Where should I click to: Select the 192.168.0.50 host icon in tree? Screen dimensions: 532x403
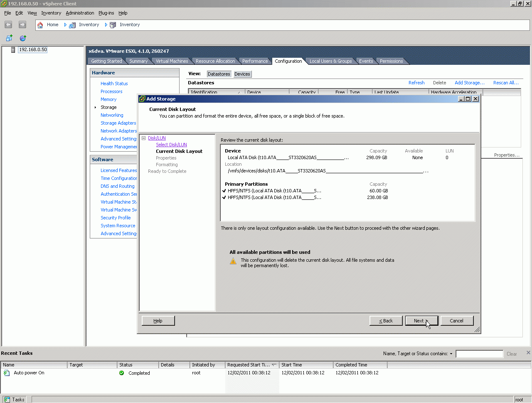[13, 50]
